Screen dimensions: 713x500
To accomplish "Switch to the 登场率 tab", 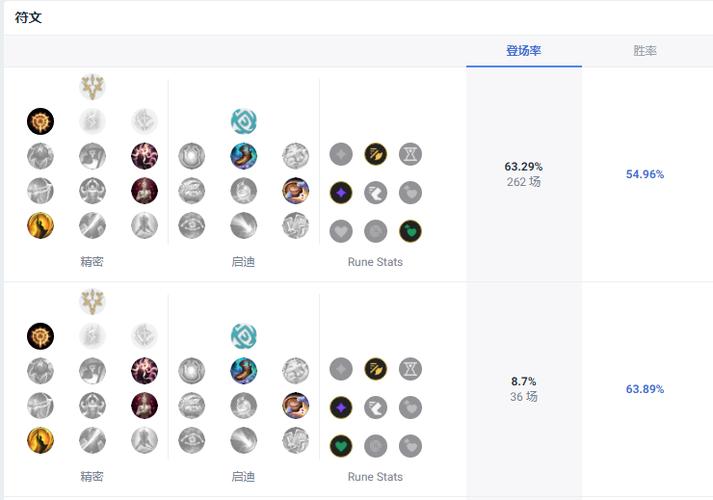I will (523, 51).
